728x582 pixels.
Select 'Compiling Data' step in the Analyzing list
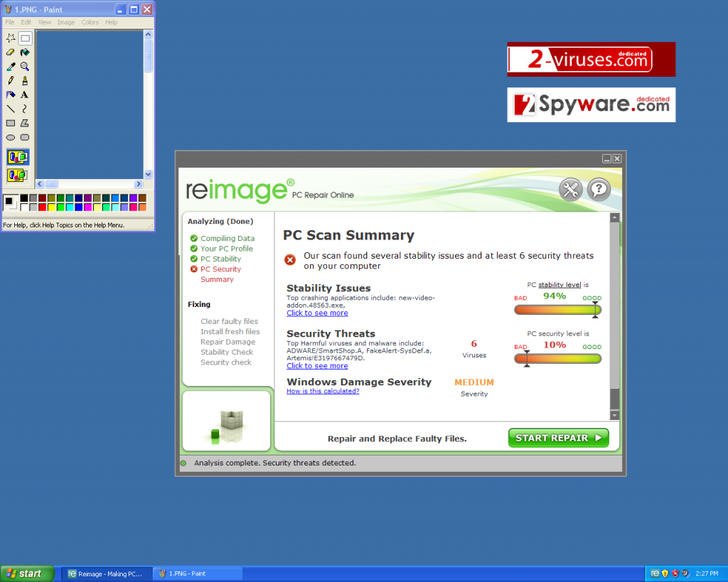tap(227, 239)
